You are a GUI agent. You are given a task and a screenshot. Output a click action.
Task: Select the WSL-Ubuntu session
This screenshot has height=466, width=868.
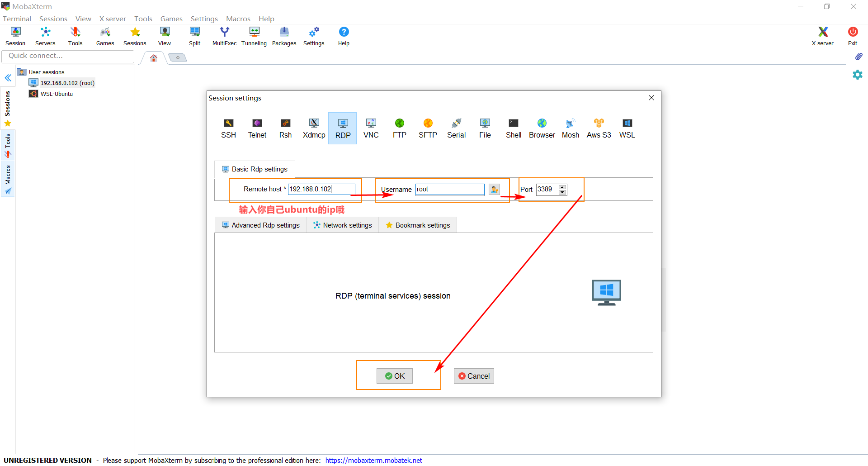(x=51, y=94)
